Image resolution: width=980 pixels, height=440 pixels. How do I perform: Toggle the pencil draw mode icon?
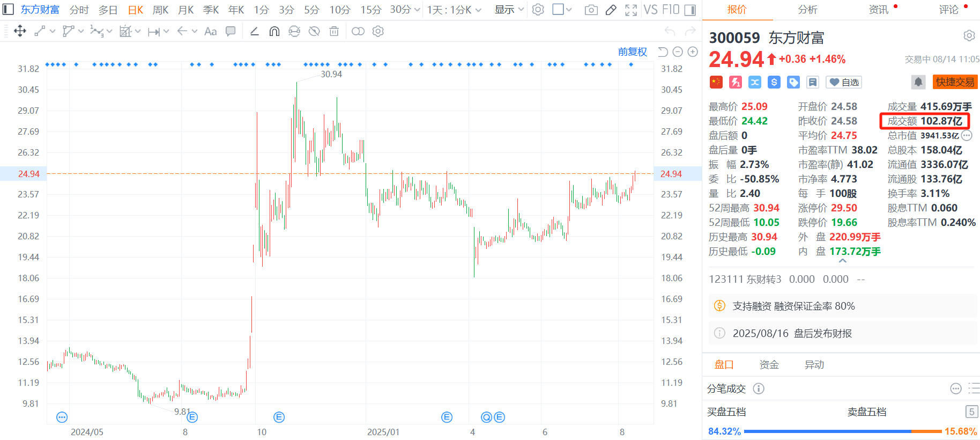pos(611,10)
